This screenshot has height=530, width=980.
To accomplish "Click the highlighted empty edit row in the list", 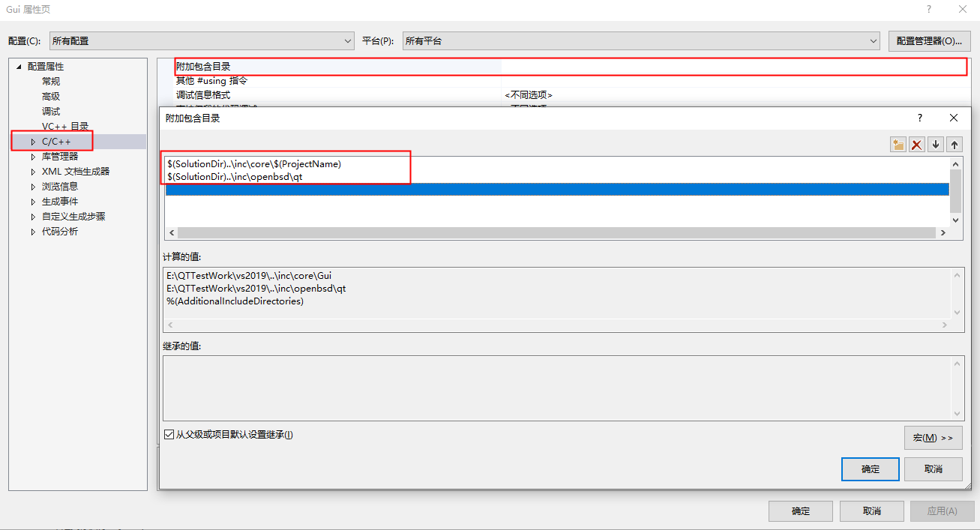I will [x=557, y=190].
